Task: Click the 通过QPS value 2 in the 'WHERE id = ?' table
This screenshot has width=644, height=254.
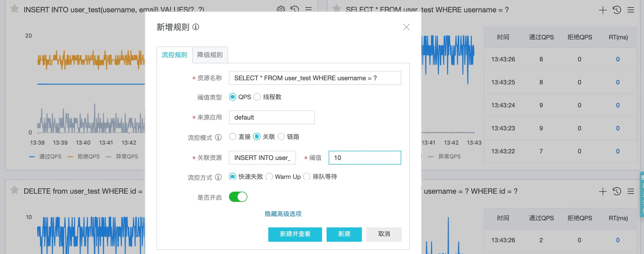Action: [541, 240]
